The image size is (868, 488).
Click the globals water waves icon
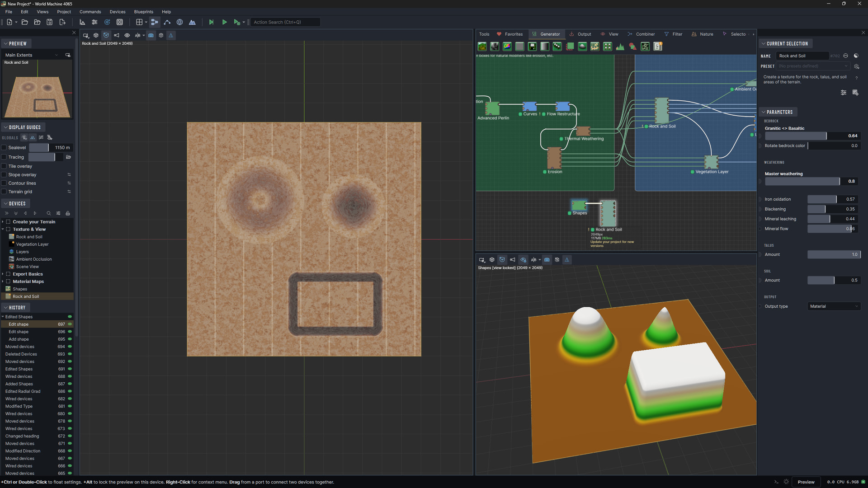41,137
